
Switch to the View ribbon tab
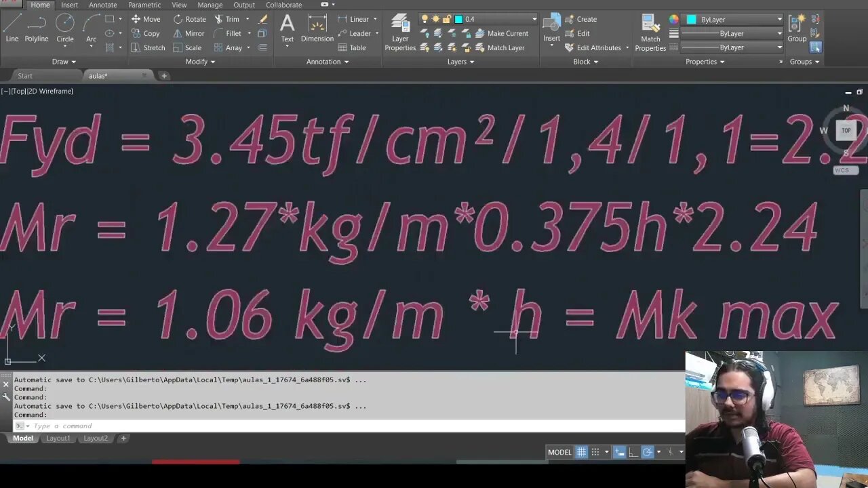(179, 5)
